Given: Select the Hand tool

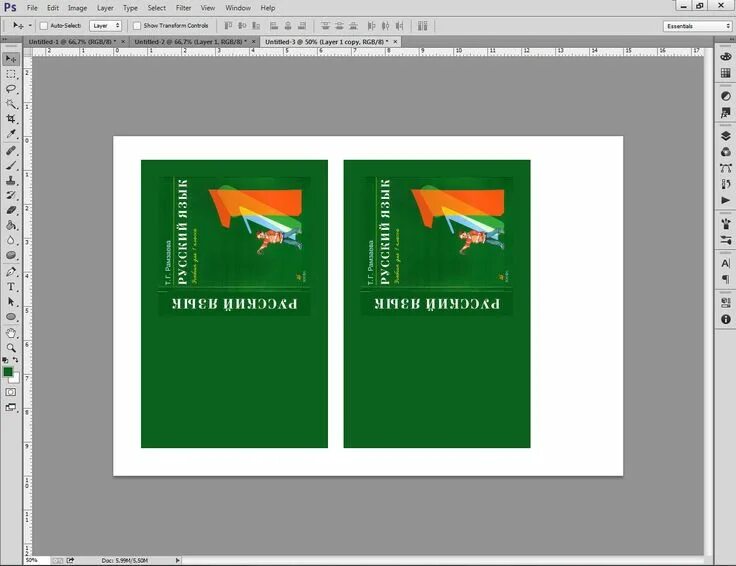Looking at the screenshot, I should 11,333.
